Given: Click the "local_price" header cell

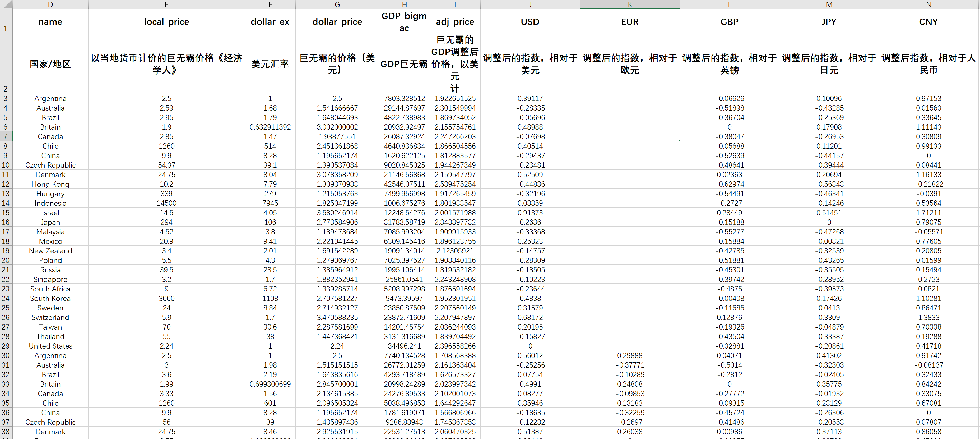Looking at the screenshot, I should (x=166, y=22).
